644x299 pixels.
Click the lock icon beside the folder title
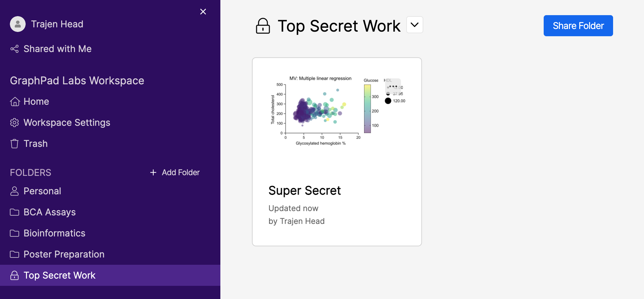[x=263, y=26]
